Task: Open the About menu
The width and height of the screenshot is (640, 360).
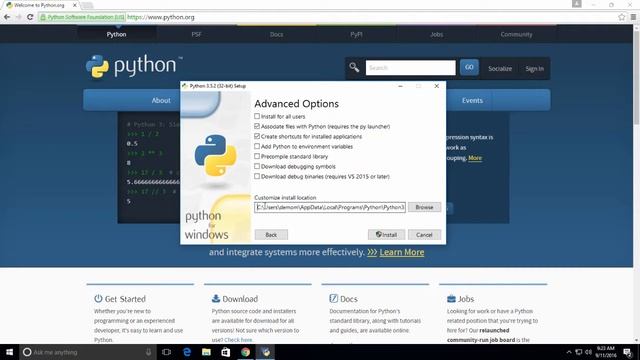Action: click(x=161, y=100)
